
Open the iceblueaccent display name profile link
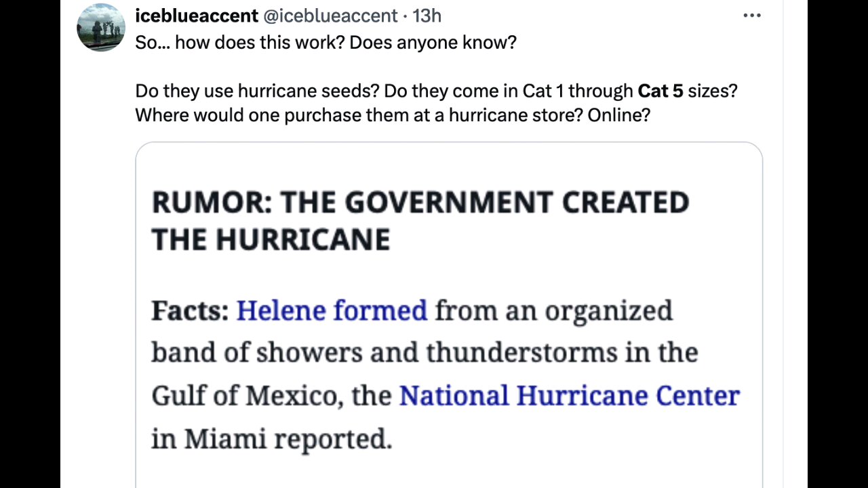197,16
